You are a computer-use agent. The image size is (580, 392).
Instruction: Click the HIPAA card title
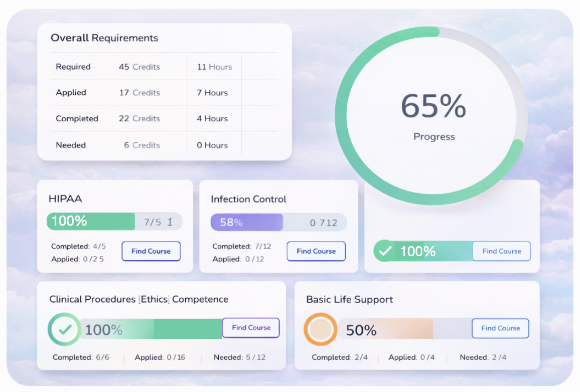click(x=65, y=199)
